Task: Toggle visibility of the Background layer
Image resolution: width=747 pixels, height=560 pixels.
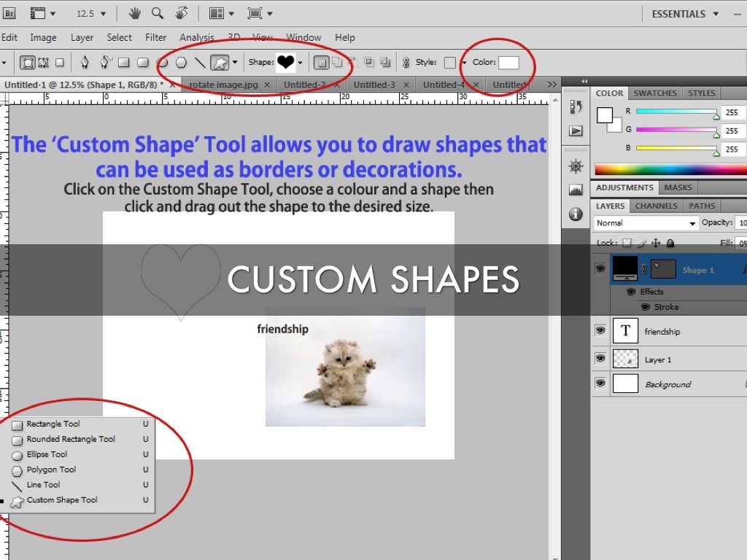Action: (600, 384)
